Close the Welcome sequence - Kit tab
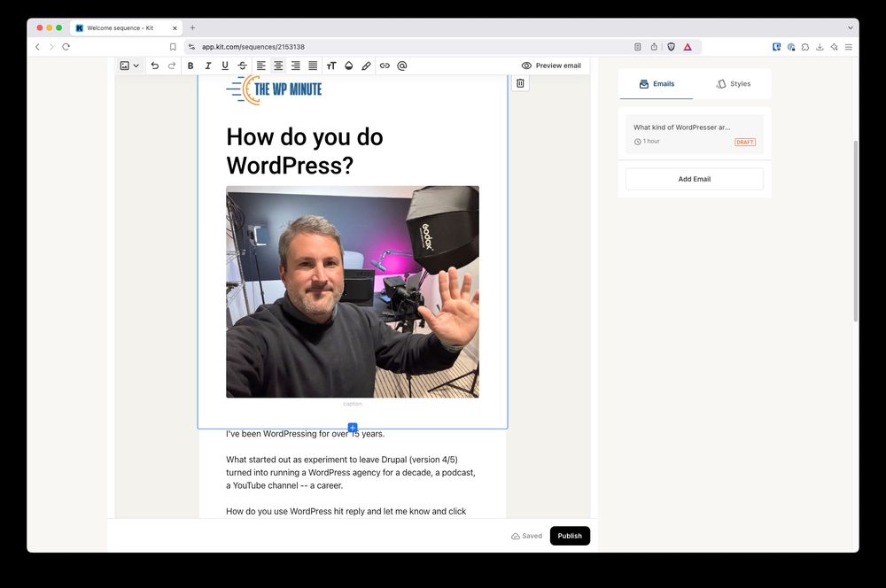Screen dimensions: 886x588 pos(175,27)
